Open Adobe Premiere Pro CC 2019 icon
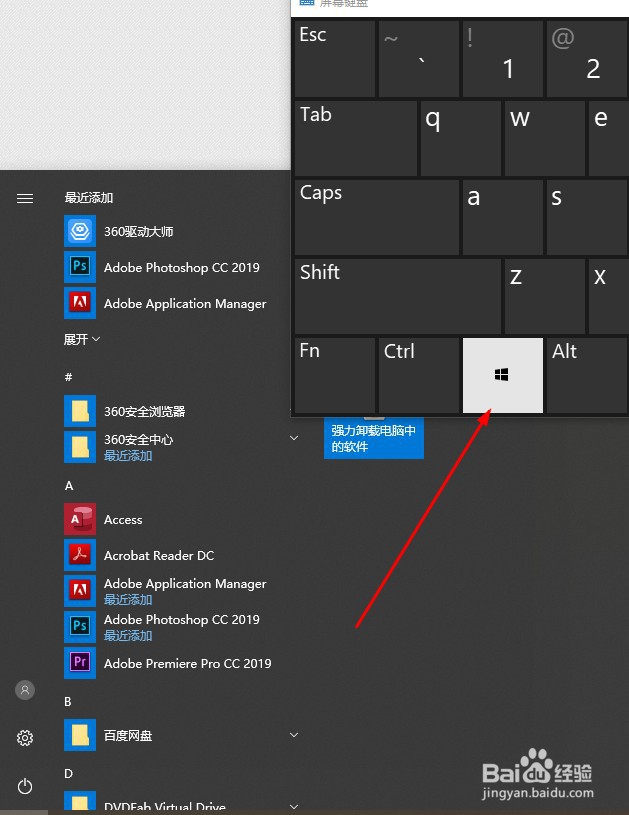The width and height of the screenshot is (629, 815). pyautogui.click(x=80, y=663)
